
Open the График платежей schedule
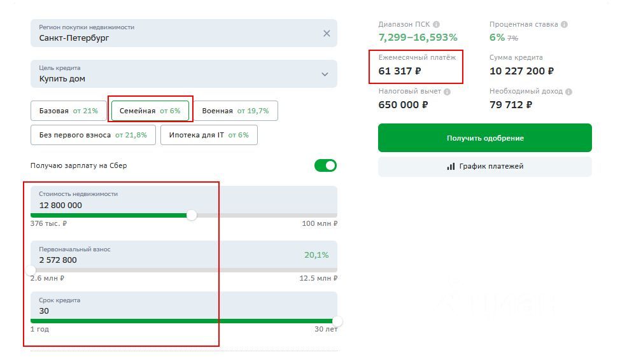[485, 167]
